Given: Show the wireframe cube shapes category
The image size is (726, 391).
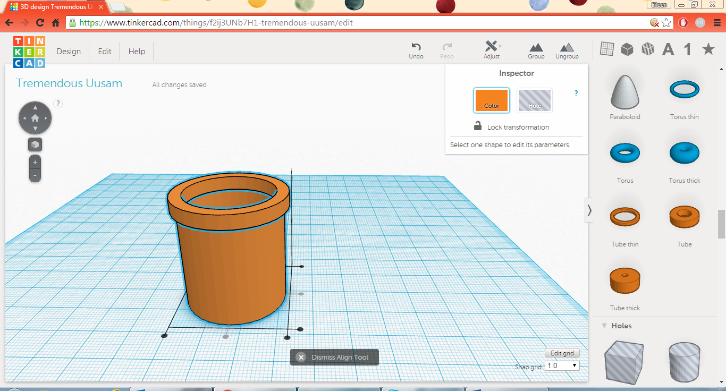Looking at the screenshot, I should point(647,49).
